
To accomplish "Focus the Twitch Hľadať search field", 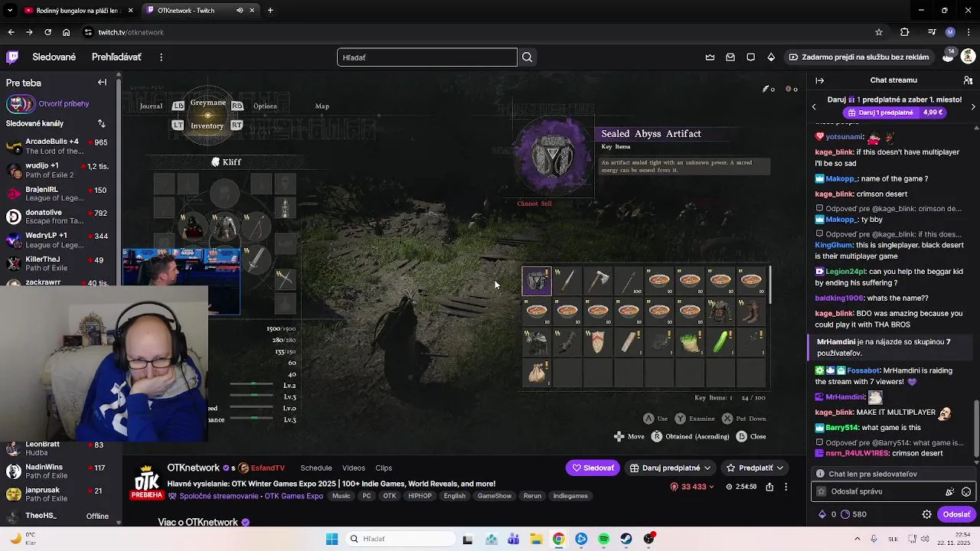I will (x=427, y=57).
